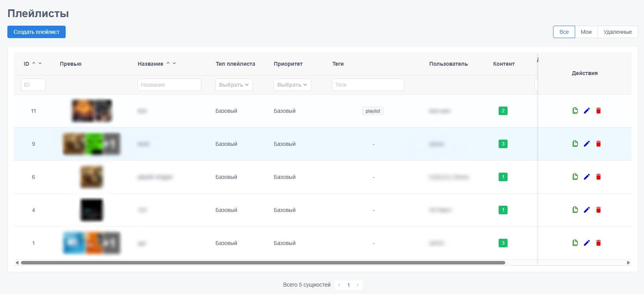Click the playlist tag chip
This screenshot has height=294, width=644.
[x=373, y=111]
